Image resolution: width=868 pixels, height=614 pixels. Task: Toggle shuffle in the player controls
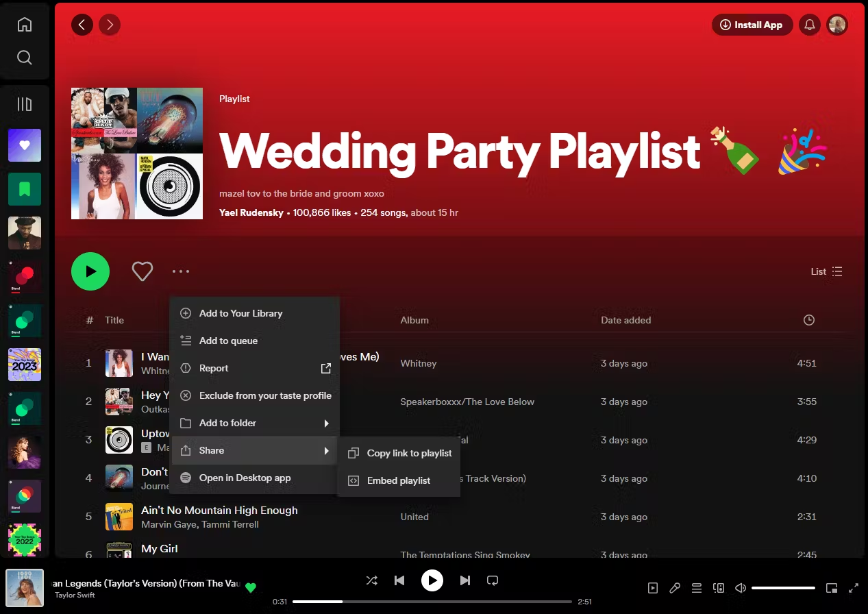tap(371, 580)
